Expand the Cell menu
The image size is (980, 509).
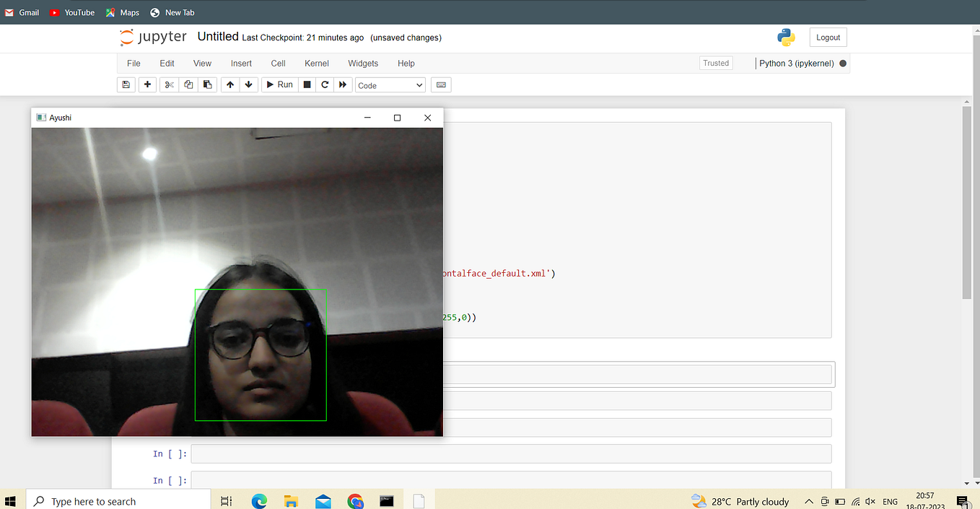point(278,63)
